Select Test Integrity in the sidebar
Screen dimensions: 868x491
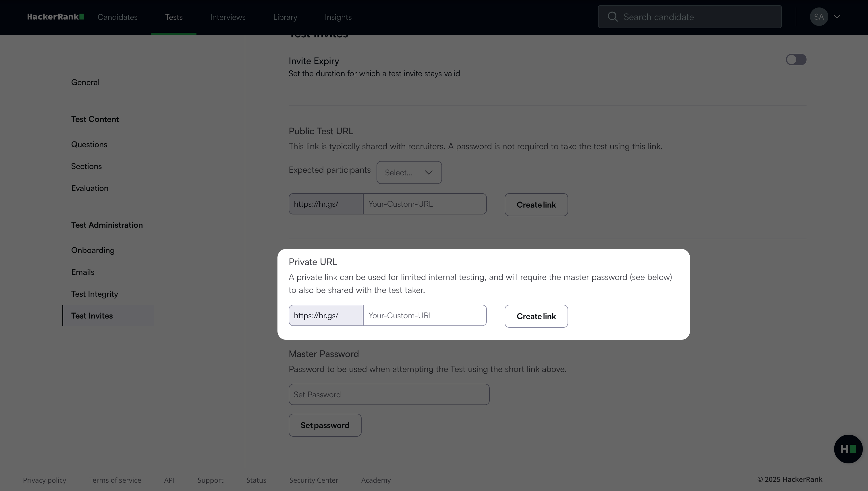(94, 294)
